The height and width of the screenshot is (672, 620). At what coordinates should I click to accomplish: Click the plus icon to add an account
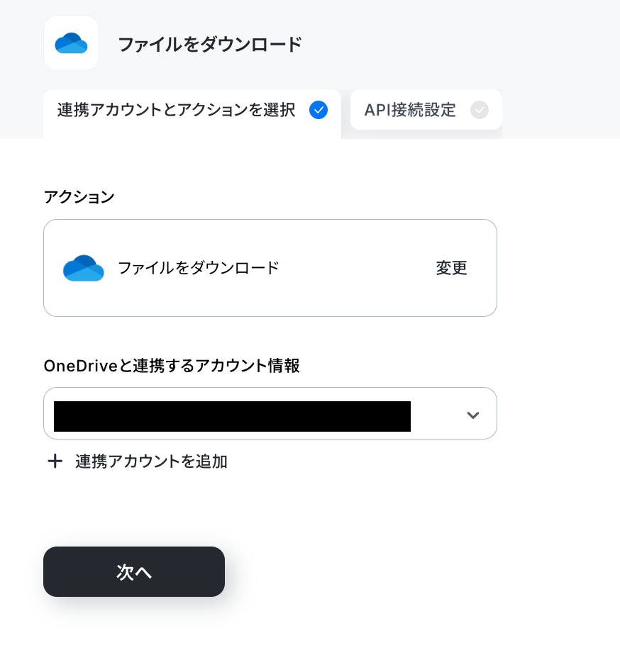click(x=55, y=461)
